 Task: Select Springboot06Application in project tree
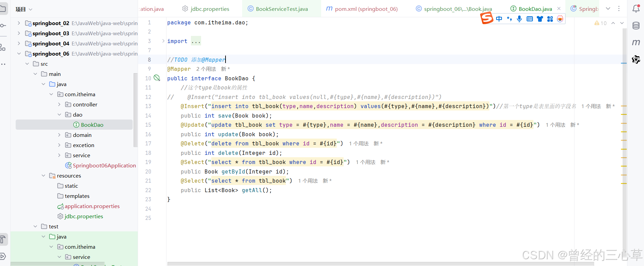click(x=100, y=165)
